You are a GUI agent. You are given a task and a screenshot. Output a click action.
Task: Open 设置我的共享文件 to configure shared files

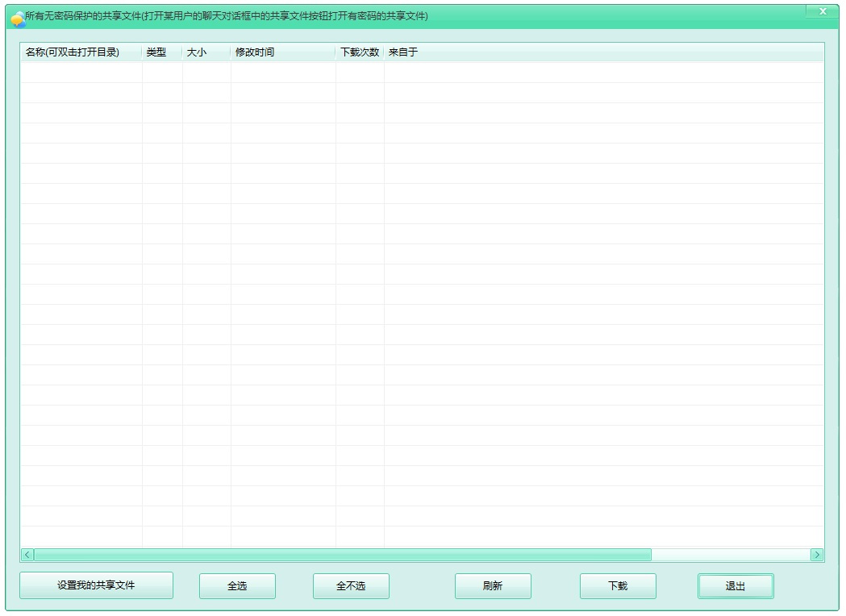tap(95, 585)
